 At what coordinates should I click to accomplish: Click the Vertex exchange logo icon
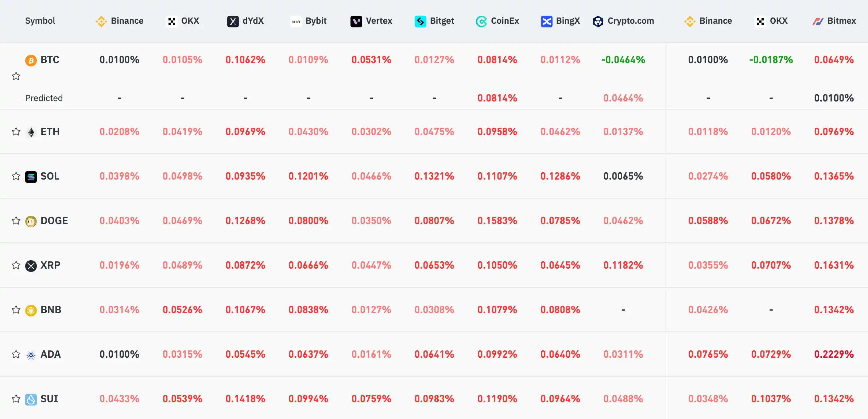(356, 21)
